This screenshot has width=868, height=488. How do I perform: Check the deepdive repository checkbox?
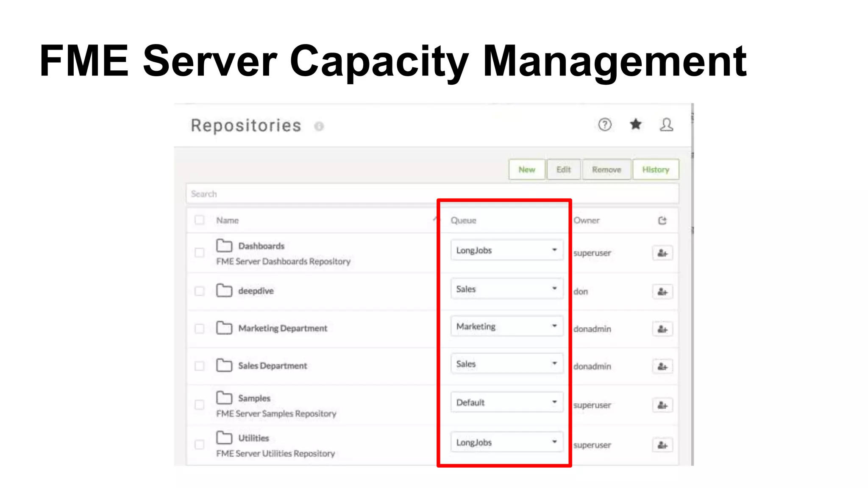pyautogui.click(x=199, y=291)
